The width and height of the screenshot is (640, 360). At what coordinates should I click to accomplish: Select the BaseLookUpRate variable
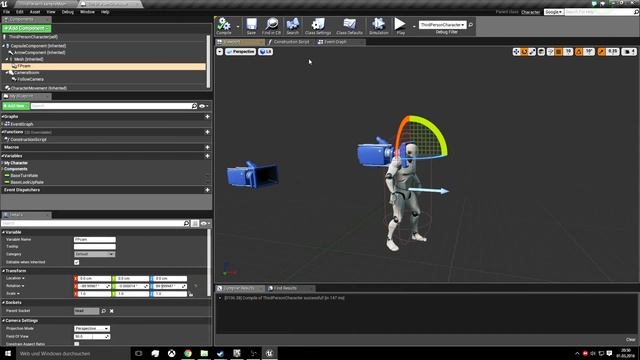27,182
